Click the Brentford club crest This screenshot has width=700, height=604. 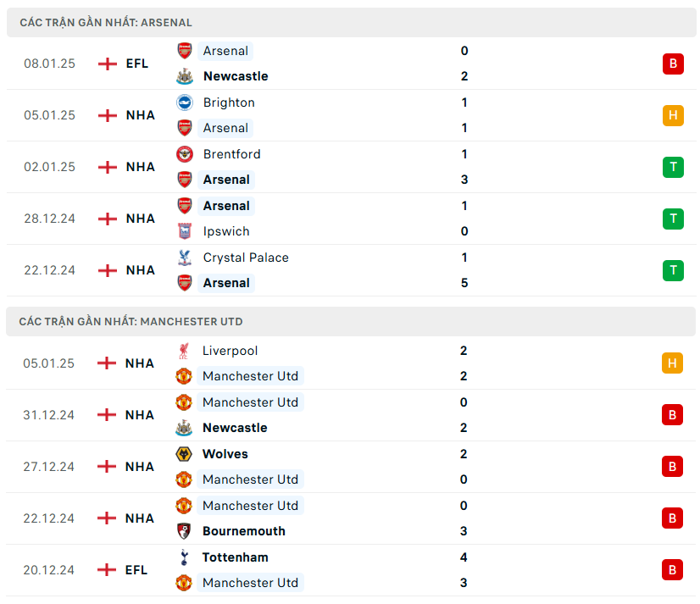point(184,154)
